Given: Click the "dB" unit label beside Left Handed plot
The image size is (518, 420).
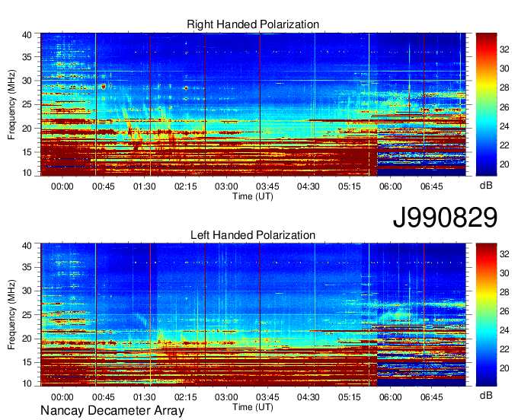Looking at the screenshot, I should [486, 395].
